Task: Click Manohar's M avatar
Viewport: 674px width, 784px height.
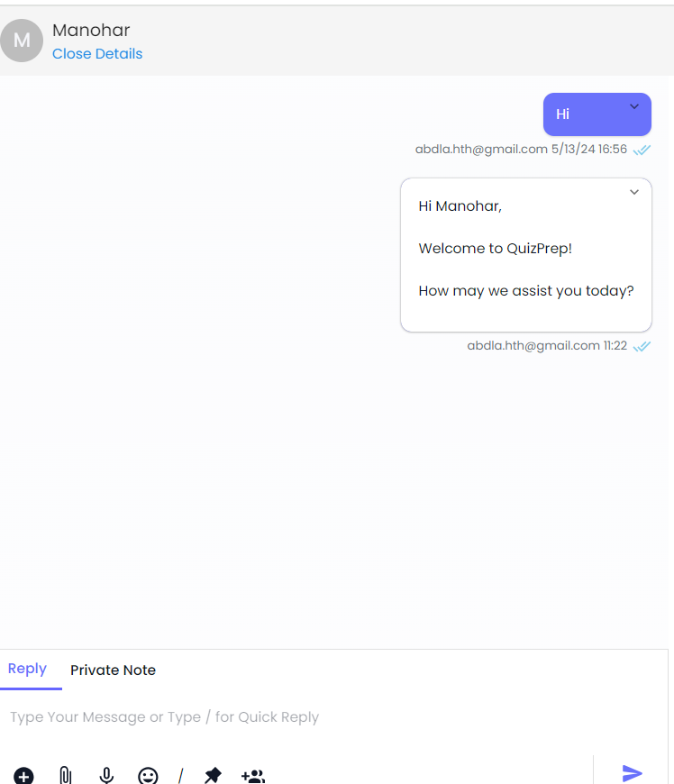Action: 22,41
